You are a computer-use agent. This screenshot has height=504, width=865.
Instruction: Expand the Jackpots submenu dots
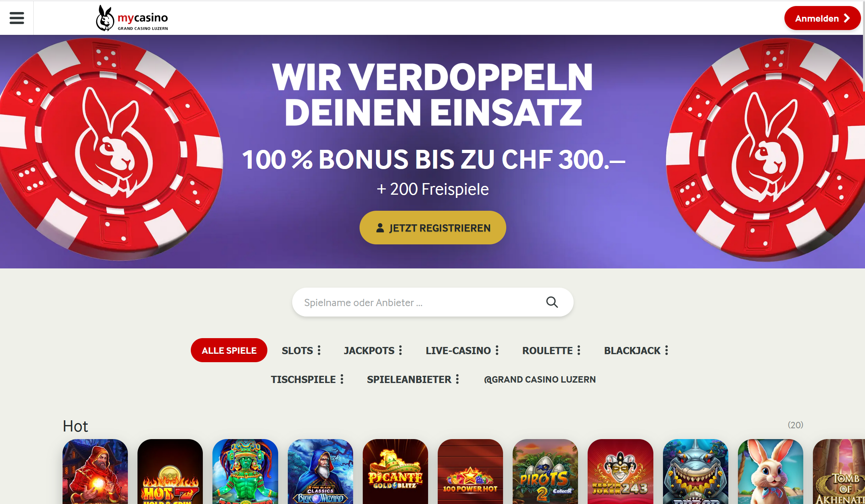click(400, 350)
